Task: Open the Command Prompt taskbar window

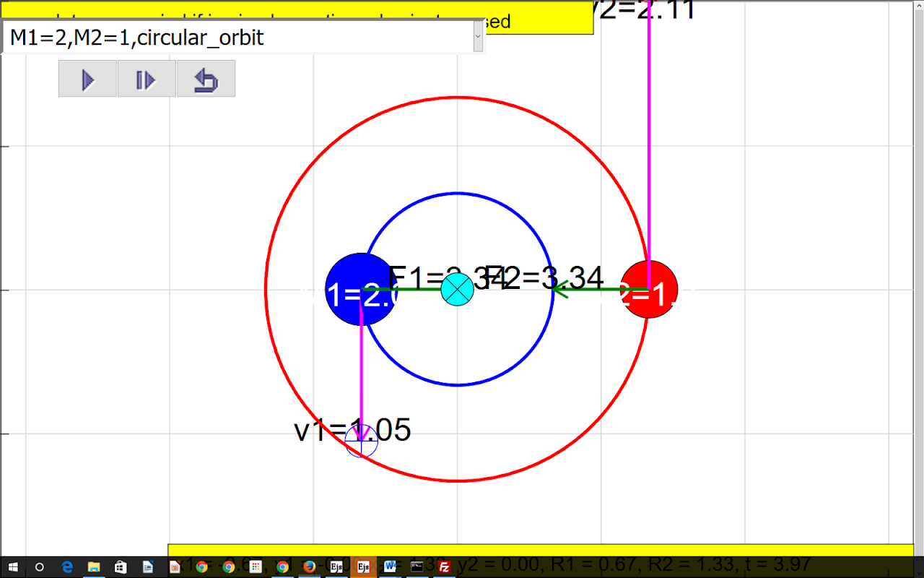Action: coord(417,567)
